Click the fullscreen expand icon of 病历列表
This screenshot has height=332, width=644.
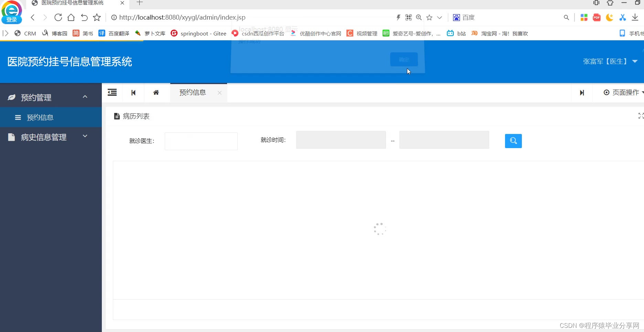click(x=641, y=116)
